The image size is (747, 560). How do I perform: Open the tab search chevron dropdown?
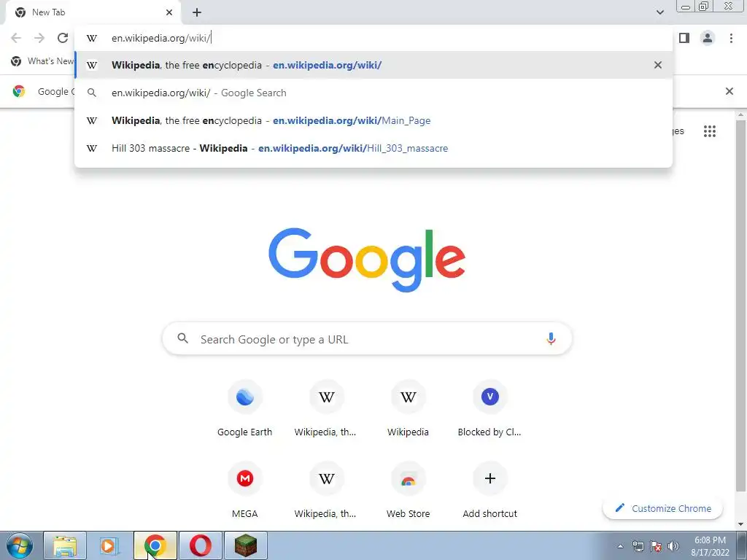(659, 12)
